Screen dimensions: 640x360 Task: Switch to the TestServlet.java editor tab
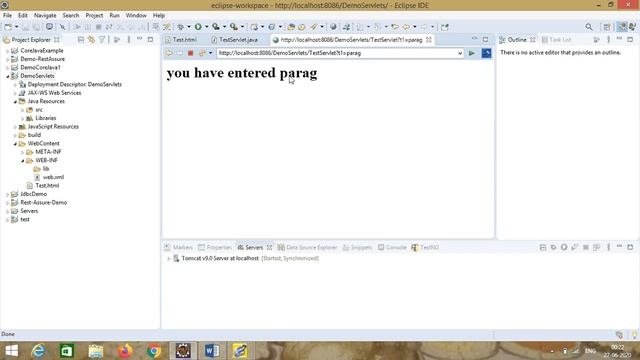pos(235,40)
